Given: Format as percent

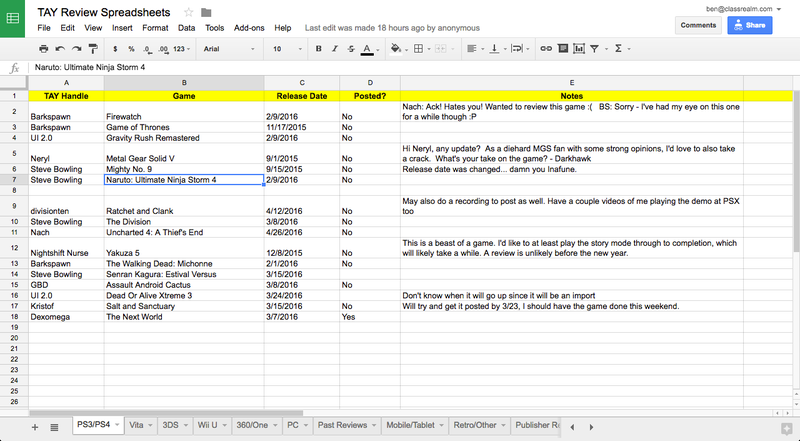Looking at the screenshot, I should 131,49.
